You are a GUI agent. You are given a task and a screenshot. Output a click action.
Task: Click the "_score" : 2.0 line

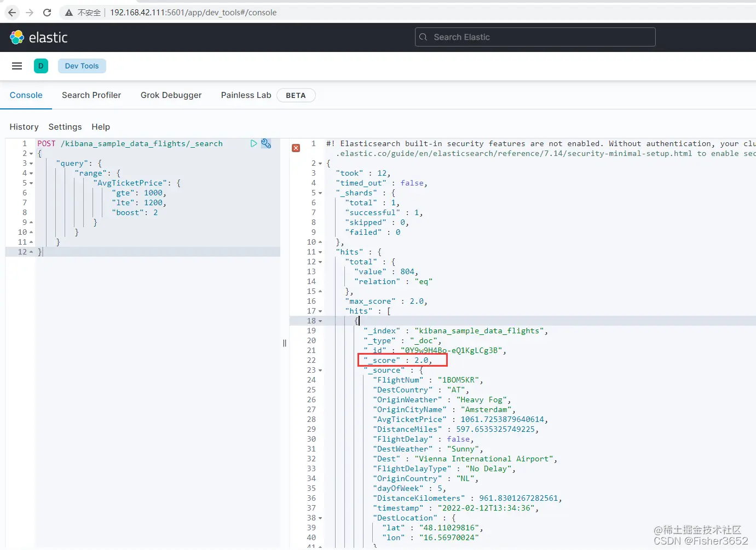point(398,360)
